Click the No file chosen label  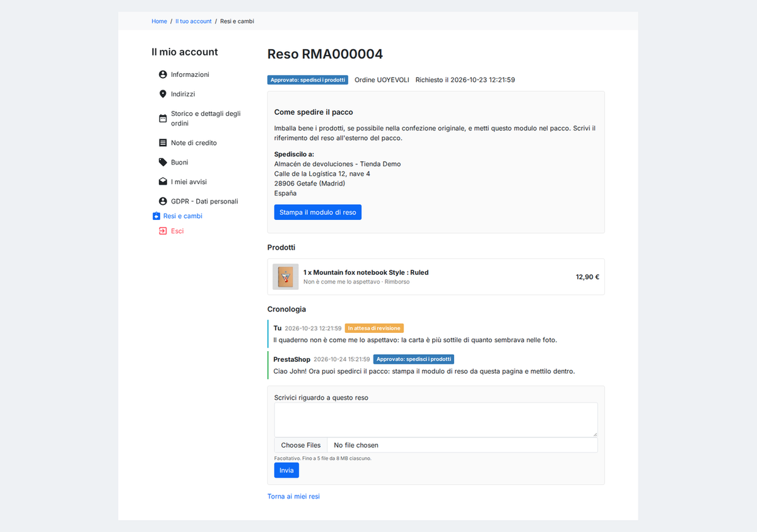356,445
